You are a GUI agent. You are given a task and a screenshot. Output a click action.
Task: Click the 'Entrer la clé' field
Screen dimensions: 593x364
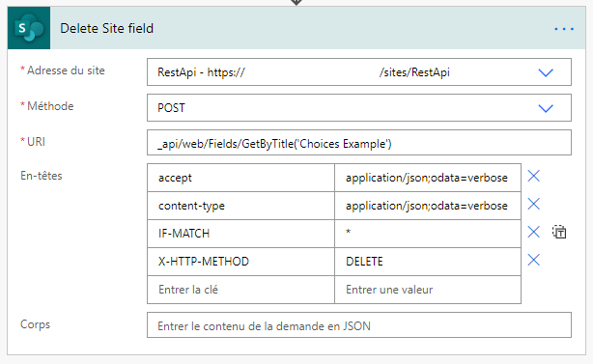coord(240,290)
